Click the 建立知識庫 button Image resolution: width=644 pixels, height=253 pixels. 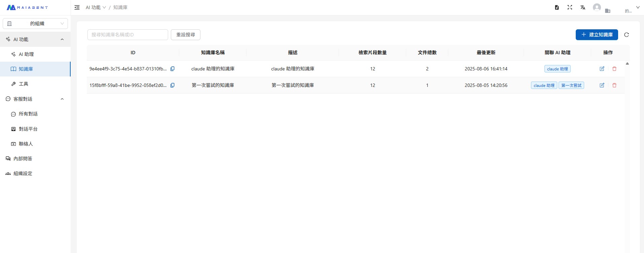(597, 35)
